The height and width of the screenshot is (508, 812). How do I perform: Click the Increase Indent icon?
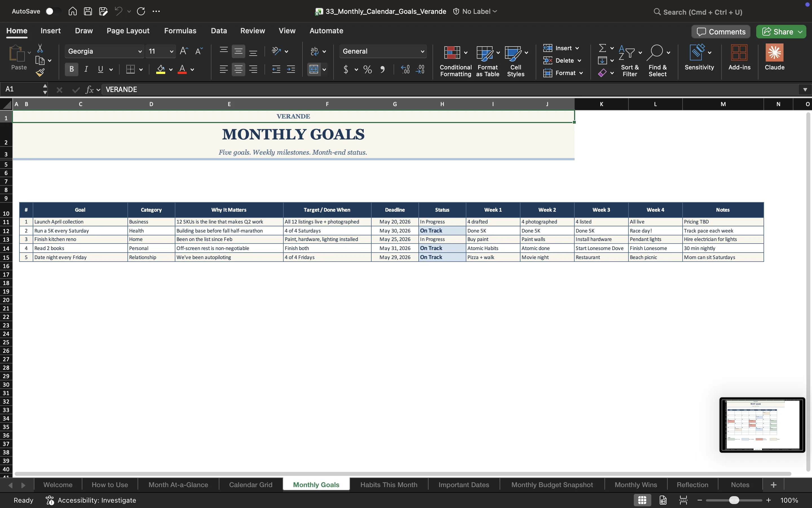(291, 69)
